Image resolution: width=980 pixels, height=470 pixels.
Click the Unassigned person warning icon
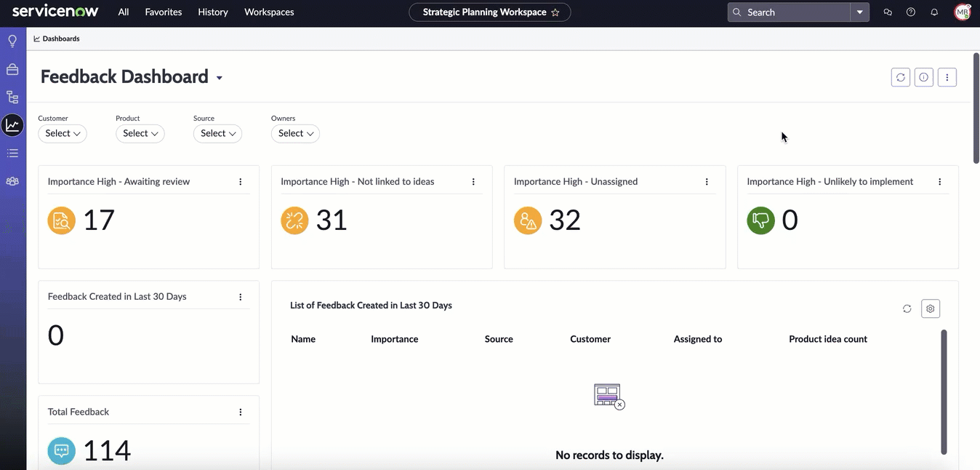click(x=528, y=220)
